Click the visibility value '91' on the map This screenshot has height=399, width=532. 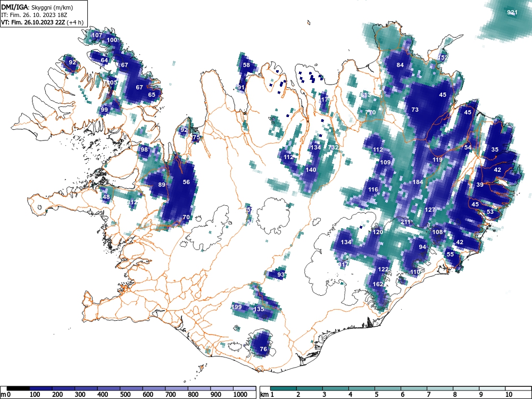coord(241,87)
